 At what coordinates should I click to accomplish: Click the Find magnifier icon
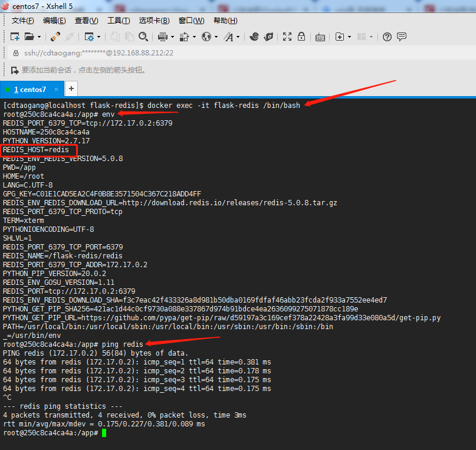click(x=143, y=37)
